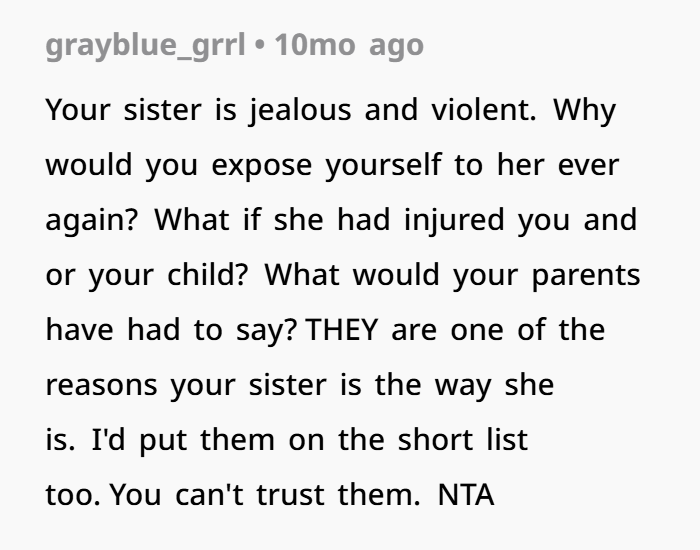Click the "NTA" verdict text

click(x=466, y=494)
